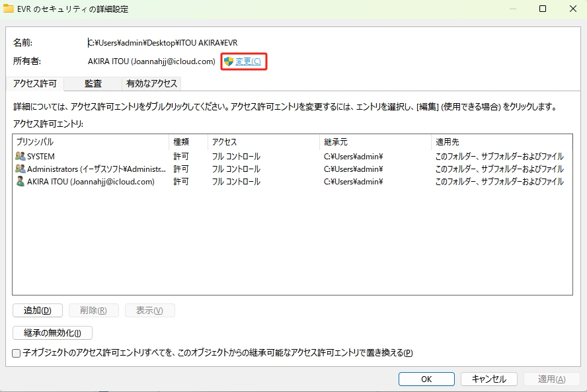
Task: Enable the 子オブジェクト permission replacement checkbox
Action: tap(17, 354)
